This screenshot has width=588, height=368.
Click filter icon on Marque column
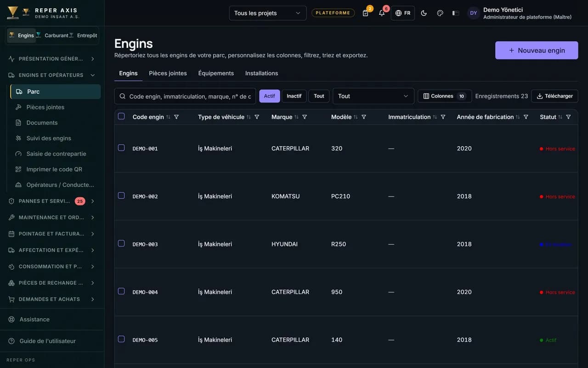click(x=305, y=117)
